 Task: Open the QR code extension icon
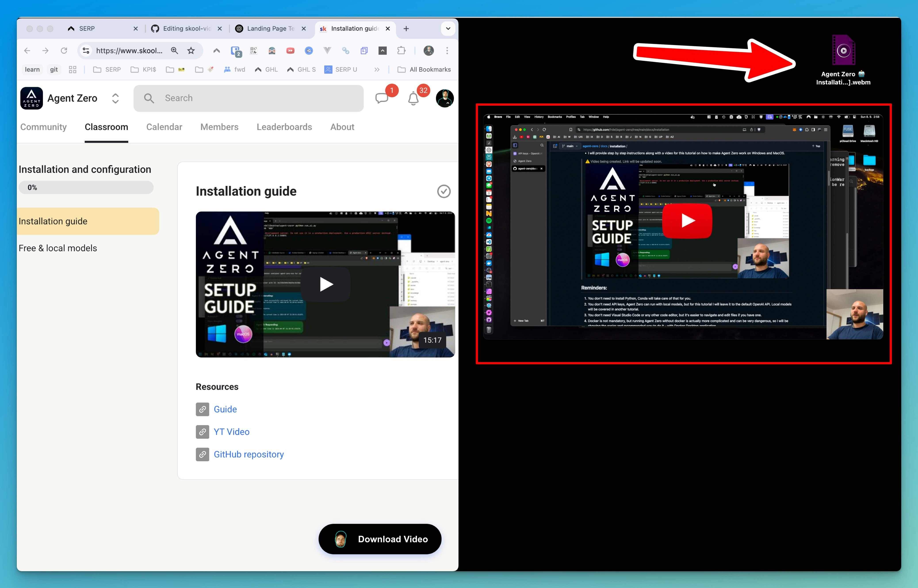[254, 50]
